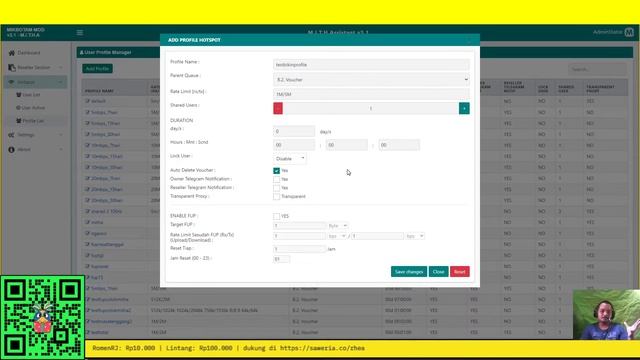Click the teal Close button in dialog
The image size is (640, 360).
tap(438, 272)
